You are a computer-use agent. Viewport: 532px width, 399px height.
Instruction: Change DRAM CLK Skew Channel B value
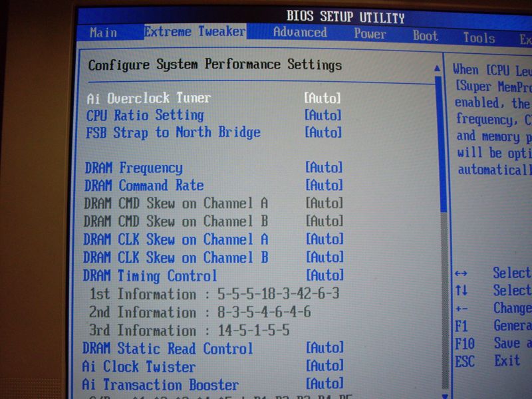click(325, 257)
